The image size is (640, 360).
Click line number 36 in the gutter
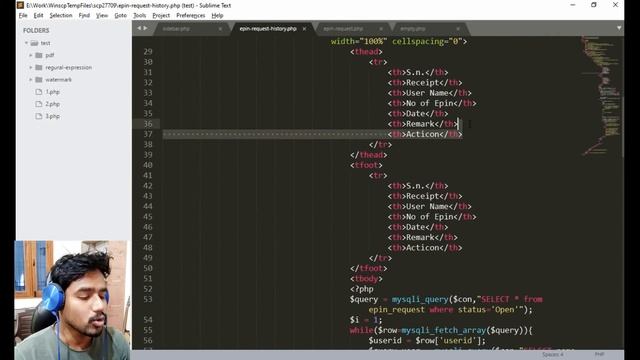pyautogui.click(x=148, y=124)
